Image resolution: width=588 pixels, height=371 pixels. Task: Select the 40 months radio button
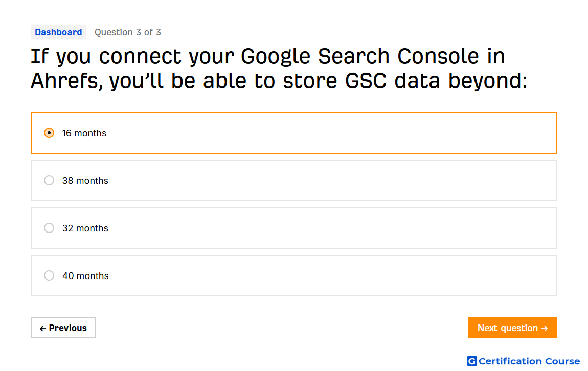(x=49, y=276)
